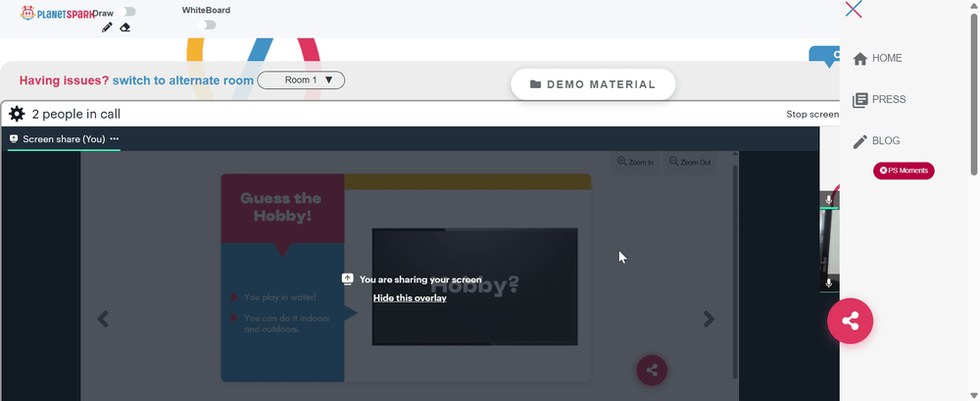Image resolution: width=980 pixels, height=401 pixels.
Task: Toggle top microphone icon on video tile
Action: [829, 200]
